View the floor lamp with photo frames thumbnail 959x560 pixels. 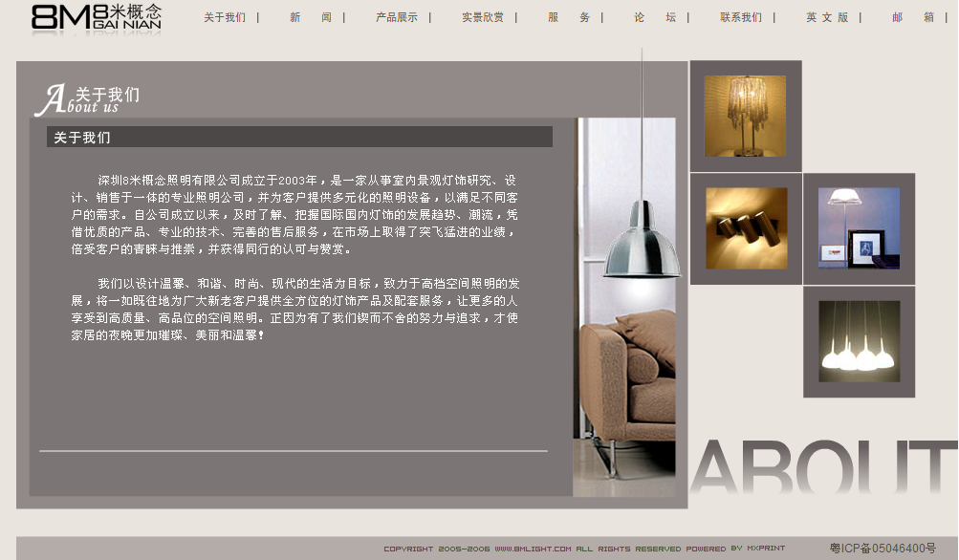(x=858, y=228)
